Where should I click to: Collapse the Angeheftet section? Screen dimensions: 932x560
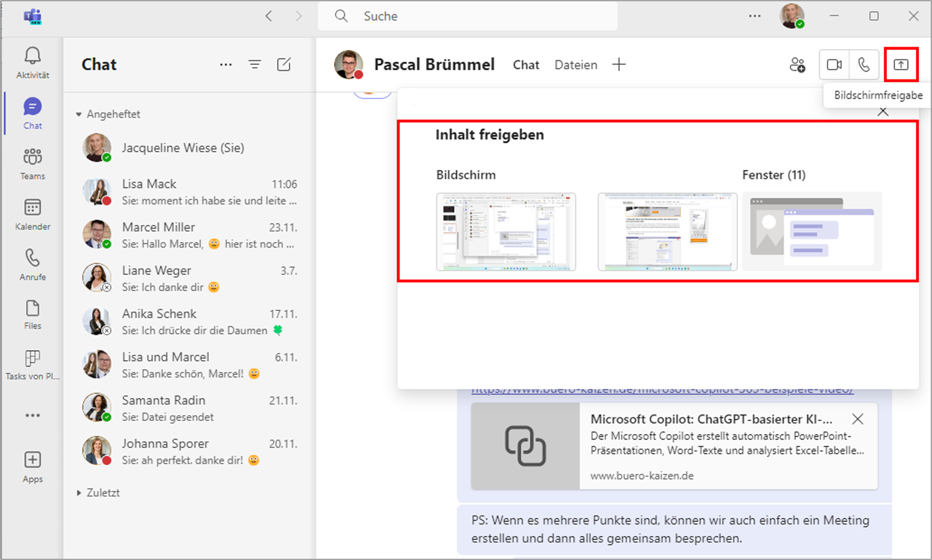pyautogui.click(x=79, y=114)
